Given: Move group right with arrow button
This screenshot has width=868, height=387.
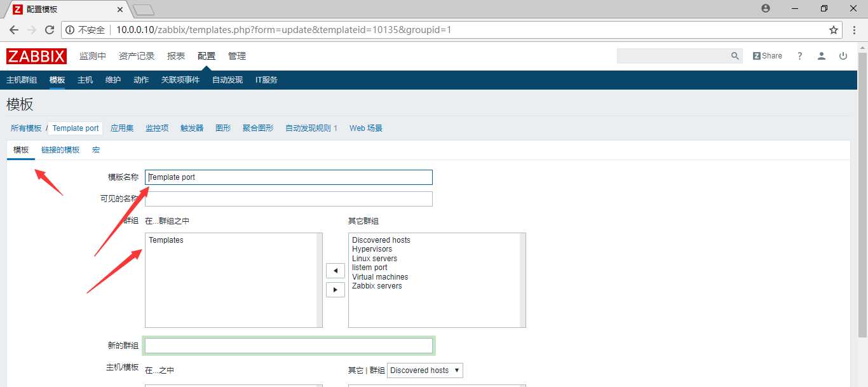Looking at the screenshot, I should click(x=335, y=290).
